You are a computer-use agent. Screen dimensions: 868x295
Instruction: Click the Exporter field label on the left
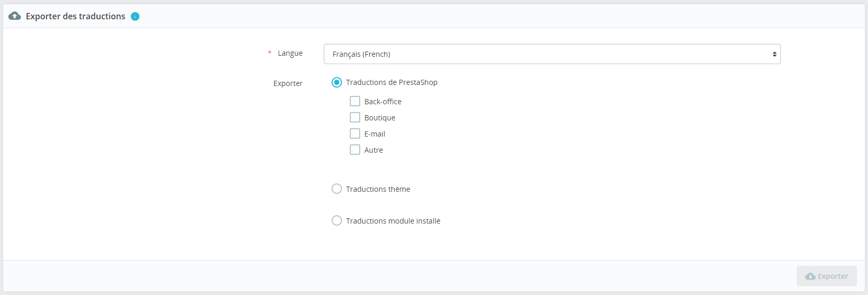(288, 83)
